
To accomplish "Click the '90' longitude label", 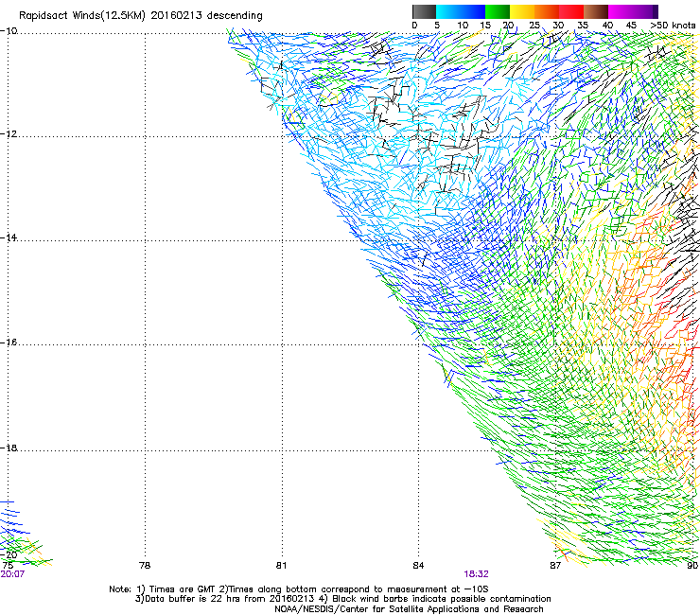I will [x=692, y=566].
